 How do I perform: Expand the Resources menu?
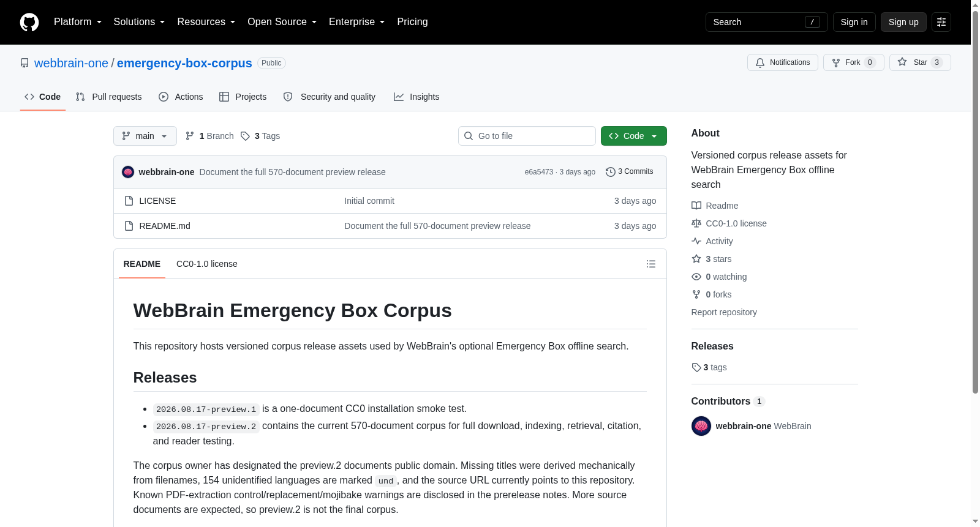tap(206, 22)
